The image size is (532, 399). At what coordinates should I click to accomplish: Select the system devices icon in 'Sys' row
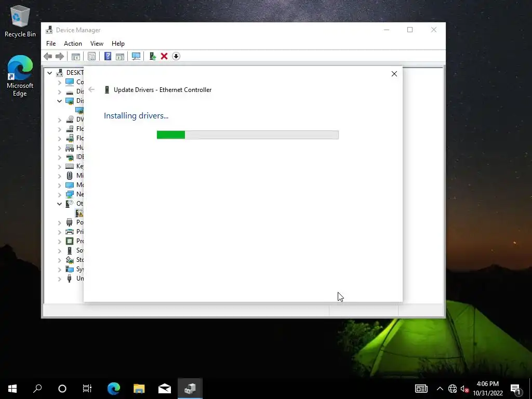(70, 269)
